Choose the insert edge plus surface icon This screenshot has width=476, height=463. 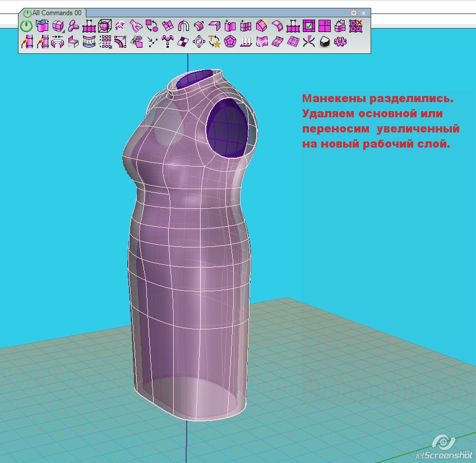click(x=230, y=26)
